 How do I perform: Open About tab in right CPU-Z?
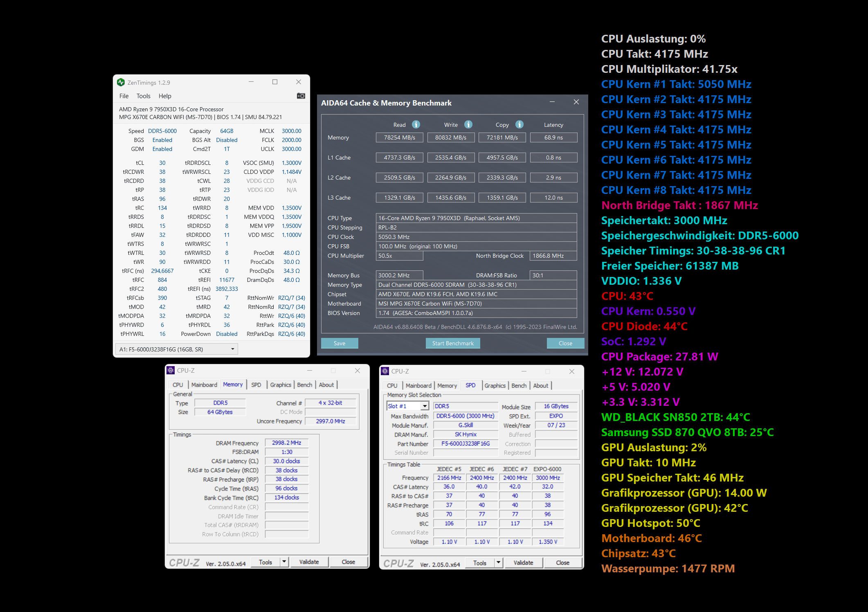tap(541, 386)
